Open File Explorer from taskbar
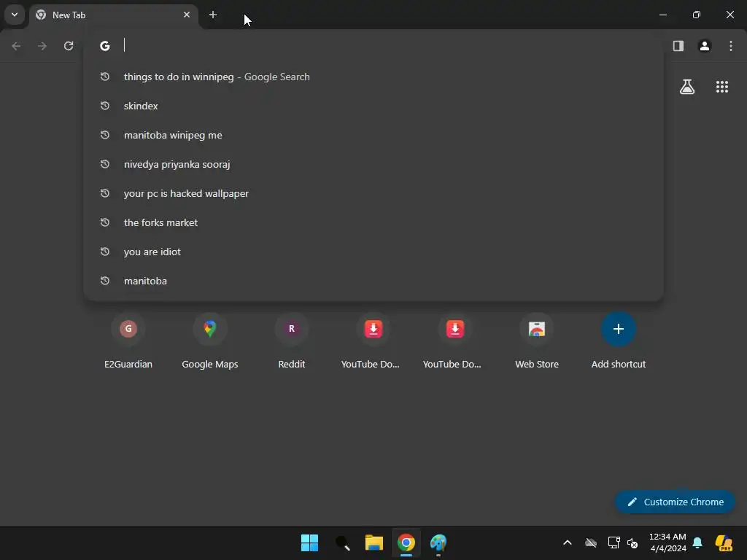The image size is (747, 560). (374, 542)
